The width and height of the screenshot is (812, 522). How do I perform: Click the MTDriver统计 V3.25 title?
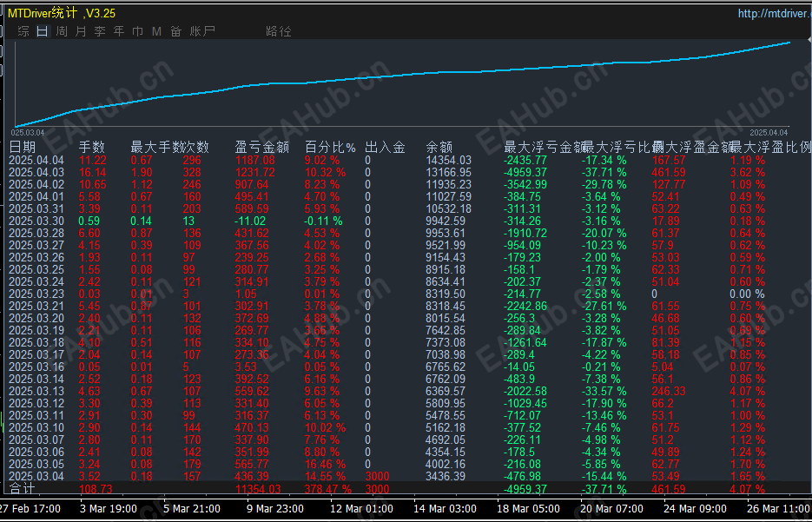62,14
